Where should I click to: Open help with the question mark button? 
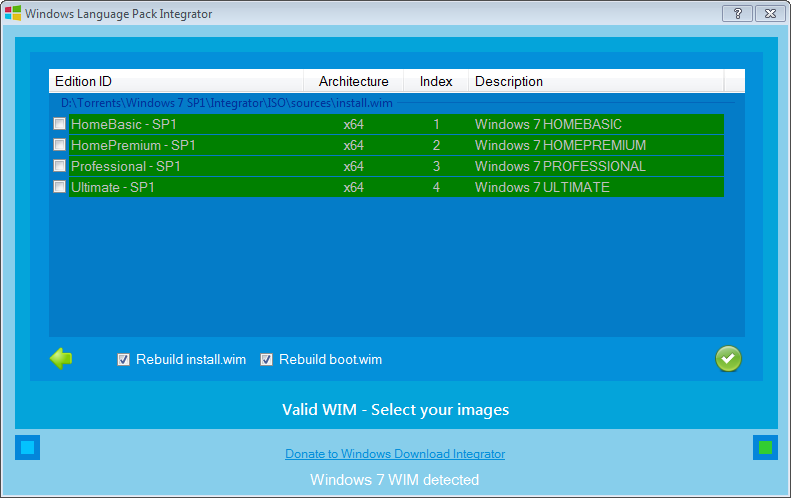737,14
